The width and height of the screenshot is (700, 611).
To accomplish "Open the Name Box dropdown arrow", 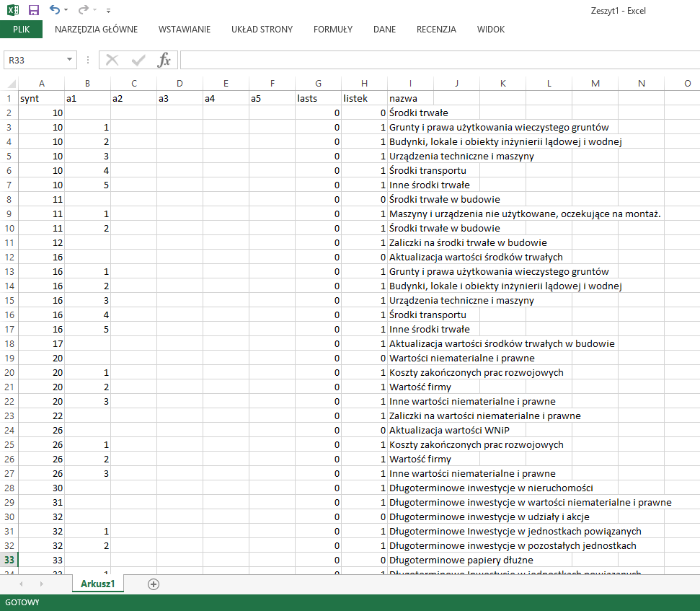I will click(x=69, y=60).
